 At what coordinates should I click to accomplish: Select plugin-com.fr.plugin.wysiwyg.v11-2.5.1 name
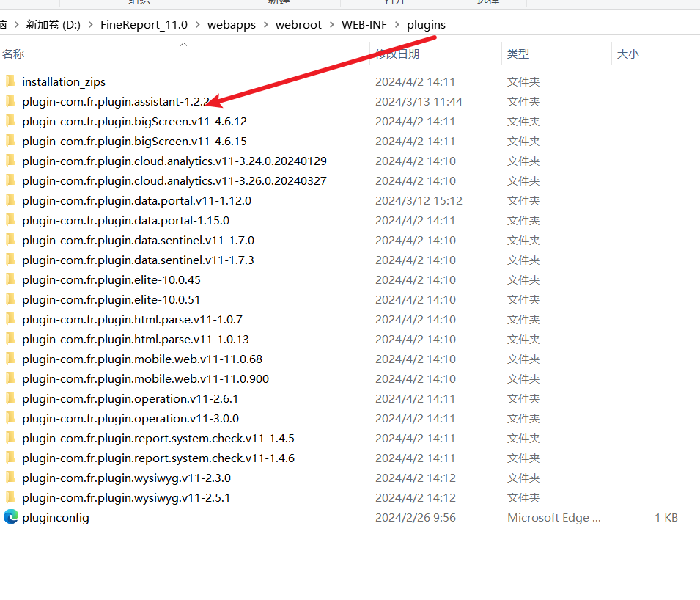tap(126, 497)
